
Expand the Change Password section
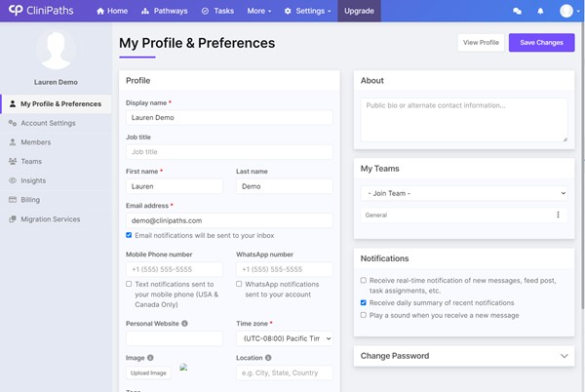pos(463,356)
